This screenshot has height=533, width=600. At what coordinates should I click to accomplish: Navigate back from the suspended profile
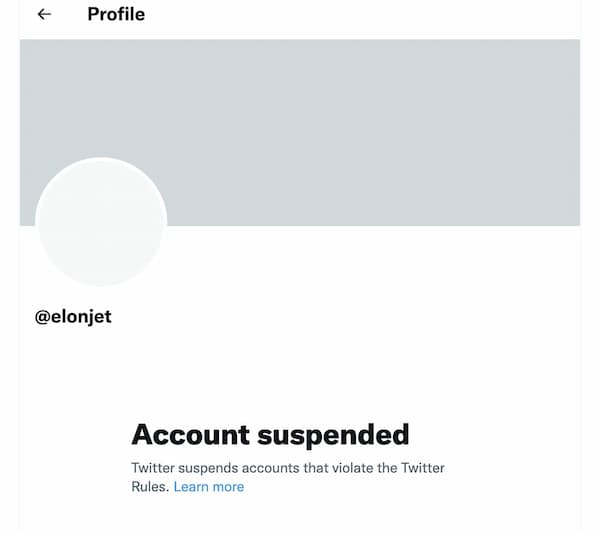pos(44,15)
